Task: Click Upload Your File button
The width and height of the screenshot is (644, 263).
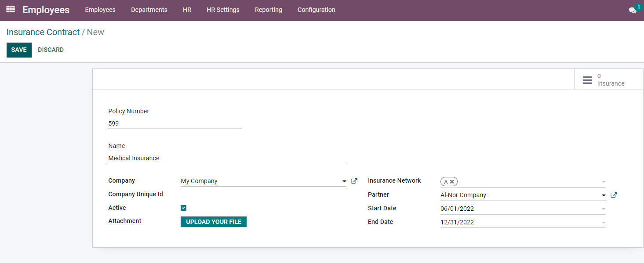Action: [214, 222]
